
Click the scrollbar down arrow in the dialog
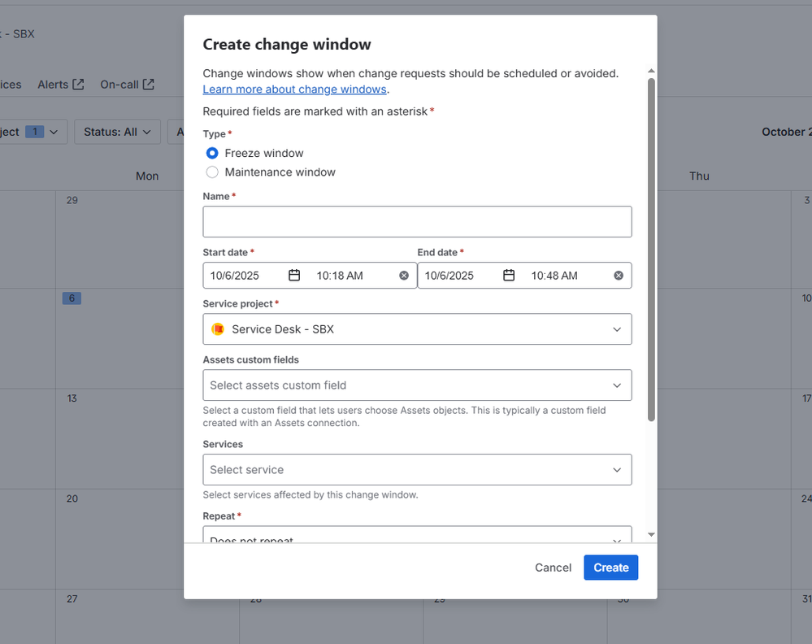coord(651,535)
